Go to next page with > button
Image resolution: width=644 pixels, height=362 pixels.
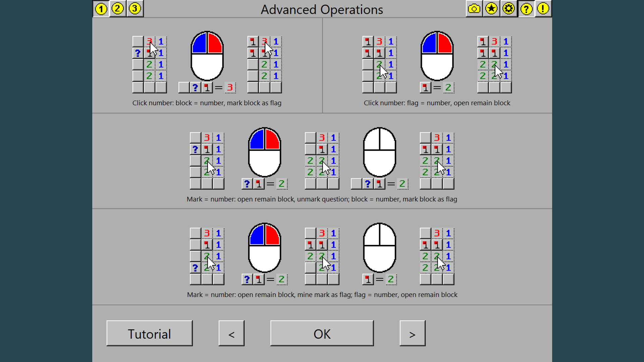tap(412, 334)
